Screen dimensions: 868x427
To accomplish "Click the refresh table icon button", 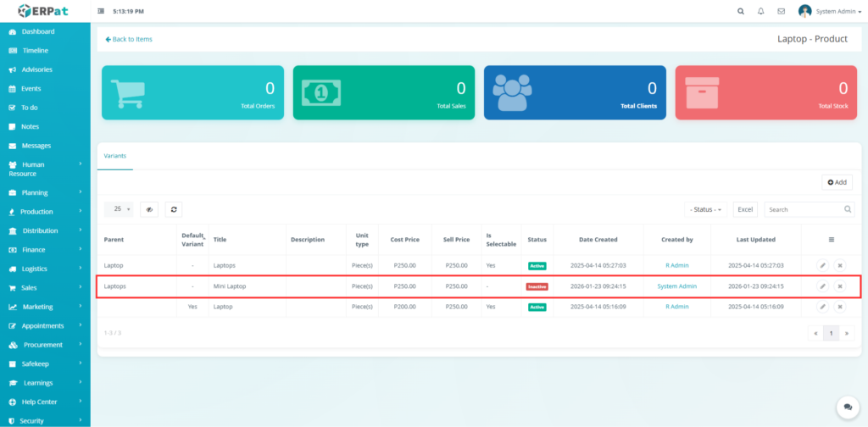I will (x=173, y=209).
